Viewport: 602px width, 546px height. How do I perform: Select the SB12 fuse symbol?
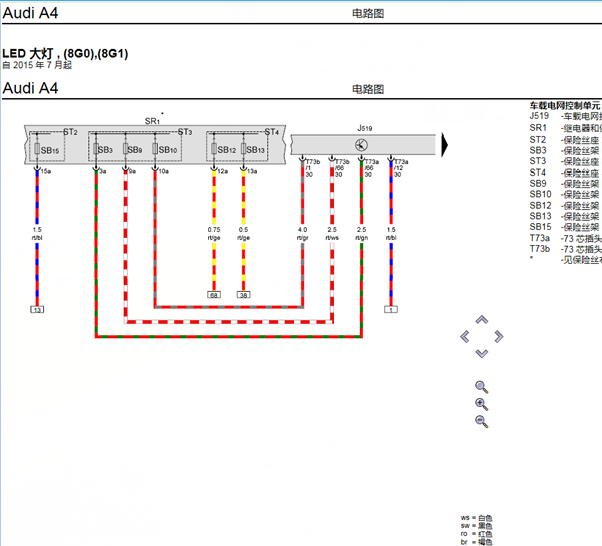pos(214,149)
